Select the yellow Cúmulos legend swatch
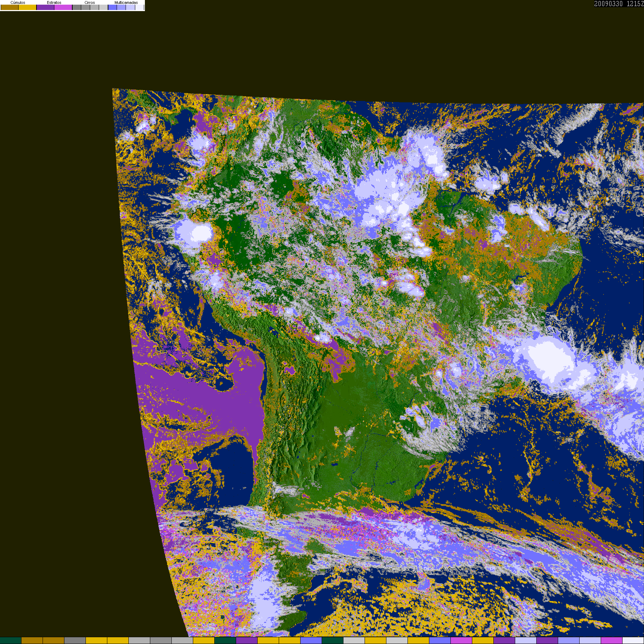The image size is (644, 644). [28, 7]
